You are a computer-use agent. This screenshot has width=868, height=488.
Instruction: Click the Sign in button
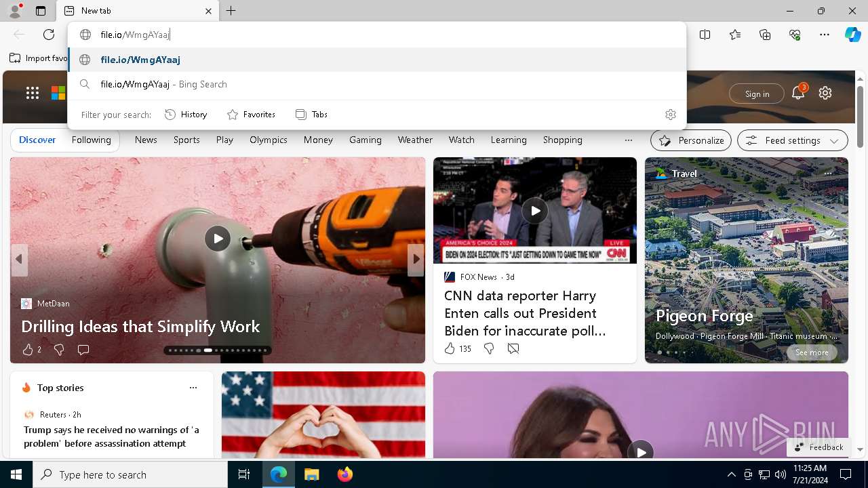[x=757, y=94]
